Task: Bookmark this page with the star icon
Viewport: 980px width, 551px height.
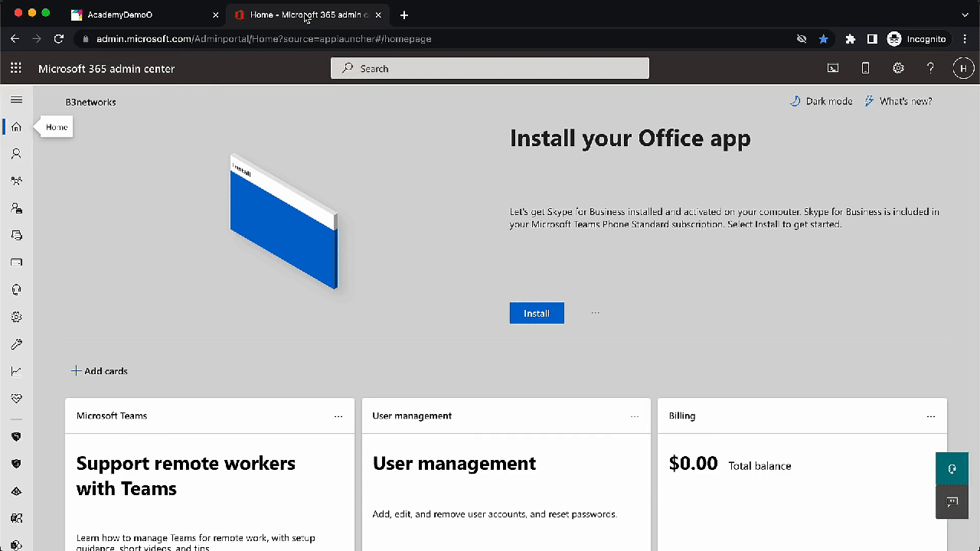Action: [823, 39]
